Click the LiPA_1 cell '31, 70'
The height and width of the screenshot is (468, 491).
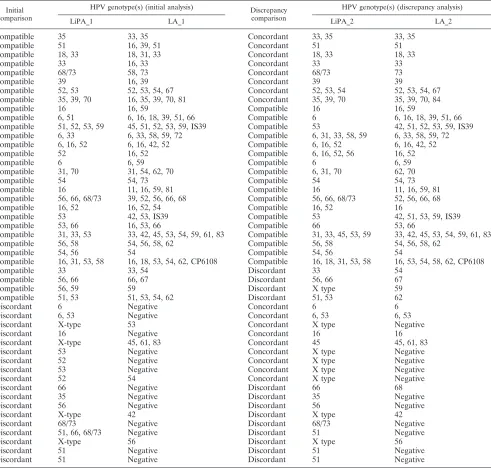click(68, 172)
